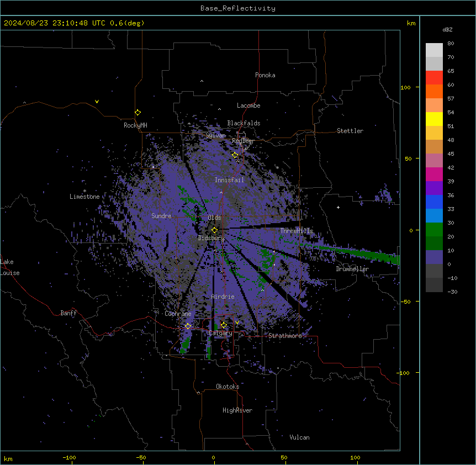Select the Vulcan label
Image resolution: width=476 pixels, height=465 pixels.
tap(299, 437)
